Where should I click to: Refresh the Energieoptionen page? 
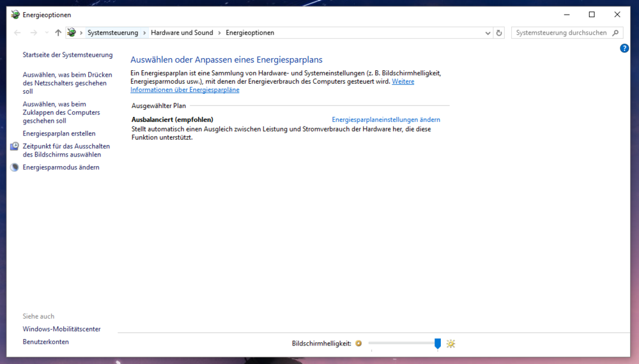(x=499, y=33)
